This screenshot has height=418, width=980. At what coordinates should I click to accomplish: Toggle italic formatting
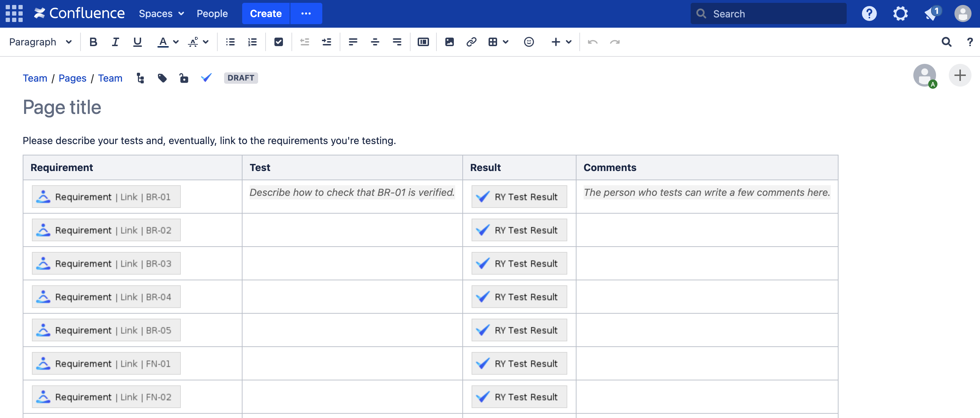coord(115,42)
